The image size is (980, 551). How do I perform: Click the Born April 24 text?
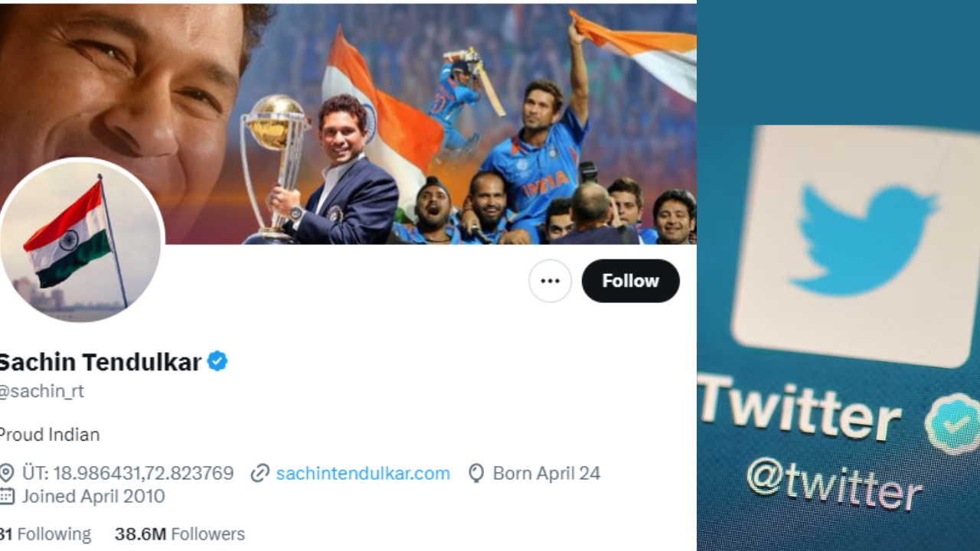tap(546, 474)
